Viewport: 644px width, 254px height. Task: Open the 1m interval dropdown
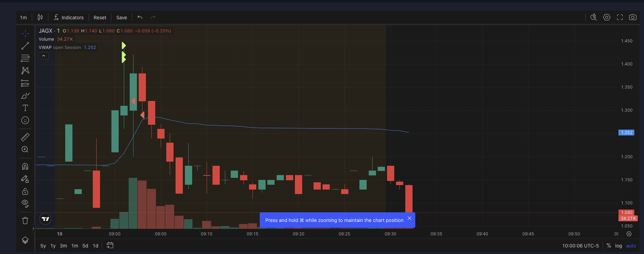23,18
